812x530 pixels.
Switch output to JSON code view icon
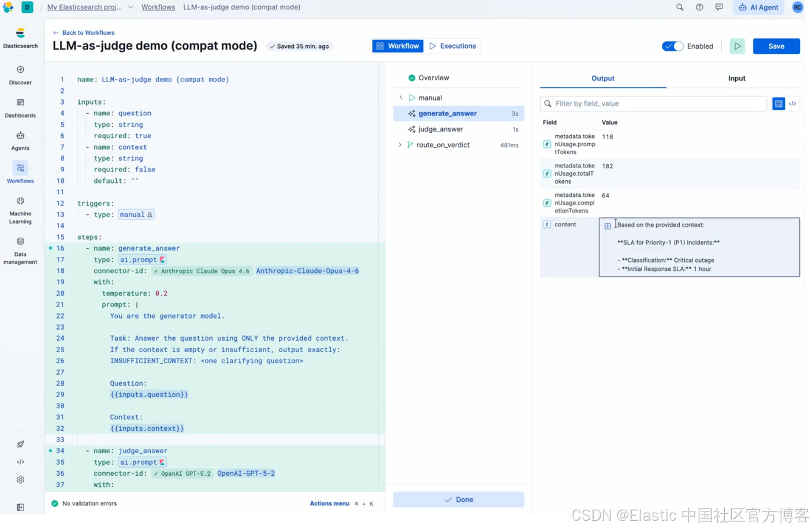pyautogui.click(x=792, y=104)
